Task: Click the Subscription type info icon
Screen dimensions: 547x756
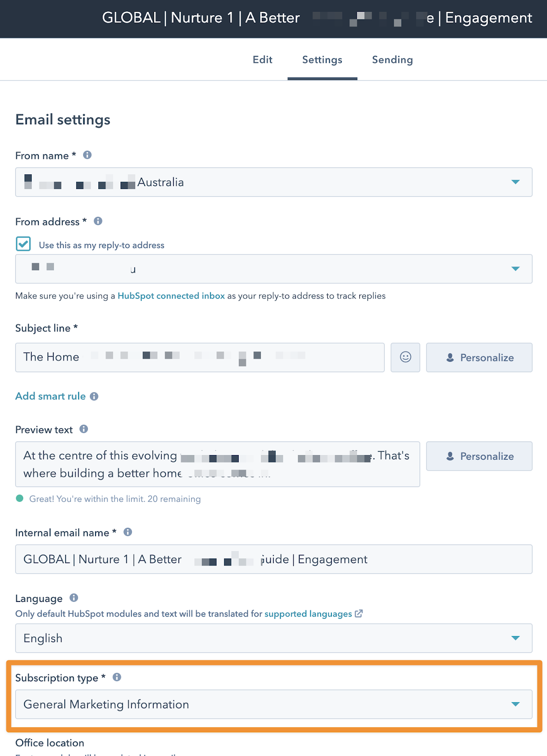Action: 117,677
